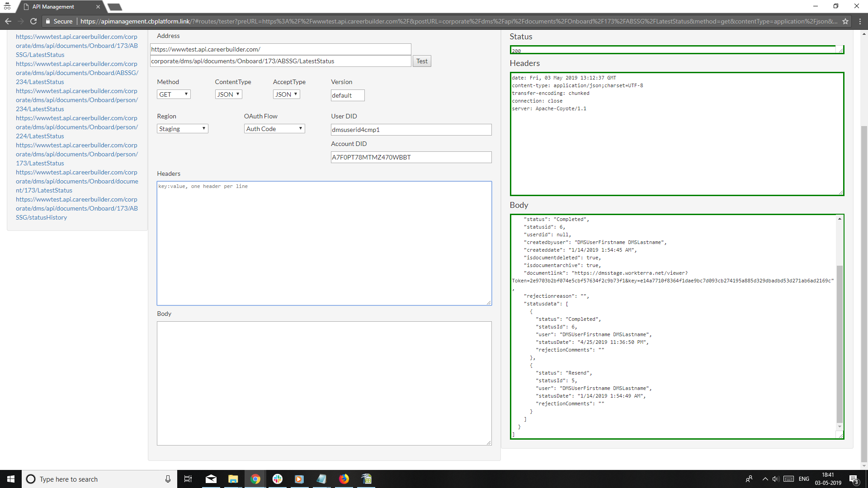Click the Account DID input field
This screenshot has width=868, height=488.
tap(411, 157)
